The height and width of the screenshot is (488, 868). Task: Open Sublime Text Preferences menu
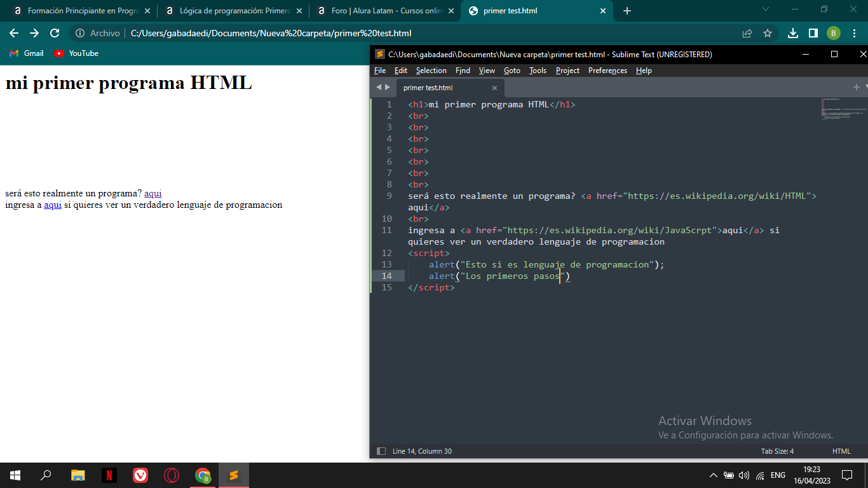coord(607,71)
